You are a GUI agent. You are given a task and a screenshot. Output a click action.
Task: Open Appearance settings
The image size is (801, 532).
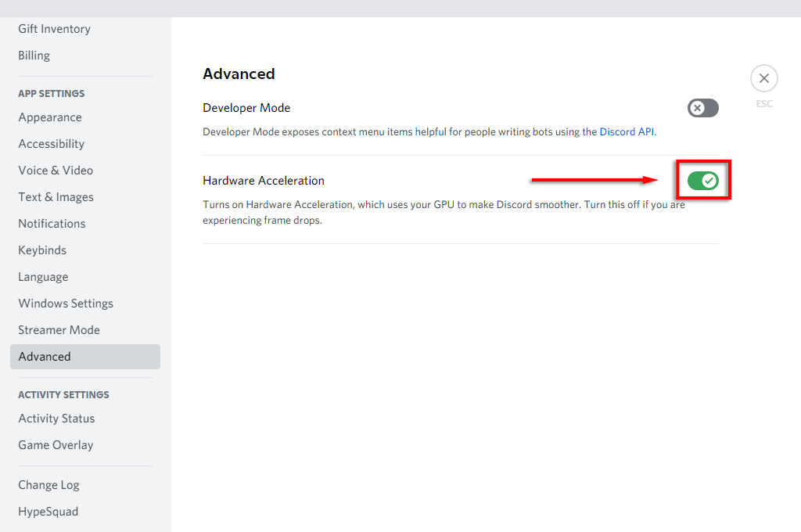click(50, 117)
